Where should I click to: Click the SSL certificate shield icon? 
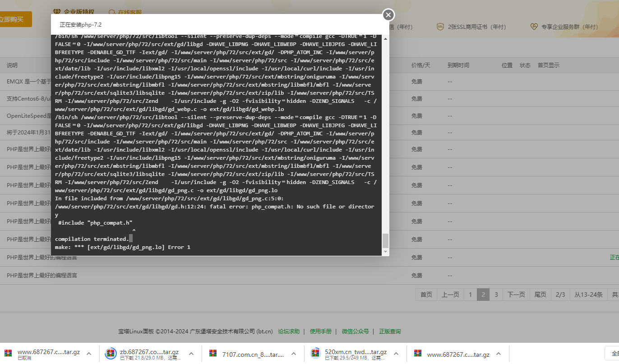[x=440, y=27]
